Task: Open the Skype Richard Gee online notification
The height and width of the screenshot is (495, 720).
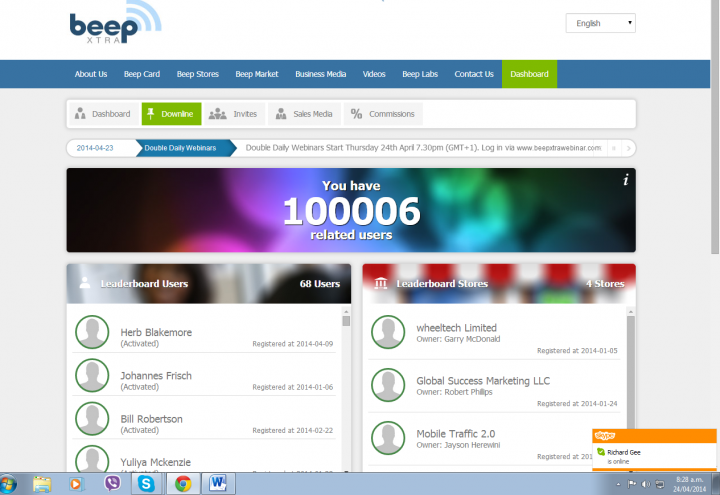Action: tap(654, 450)
